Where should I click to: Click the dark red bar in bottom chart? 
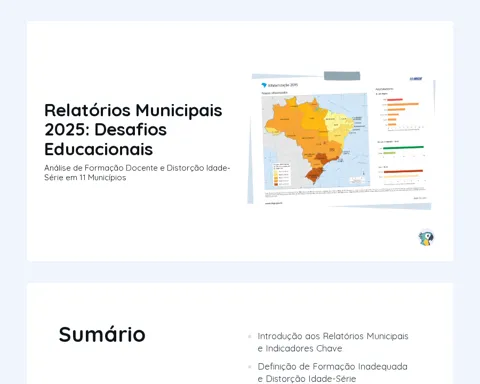point(403,171)
